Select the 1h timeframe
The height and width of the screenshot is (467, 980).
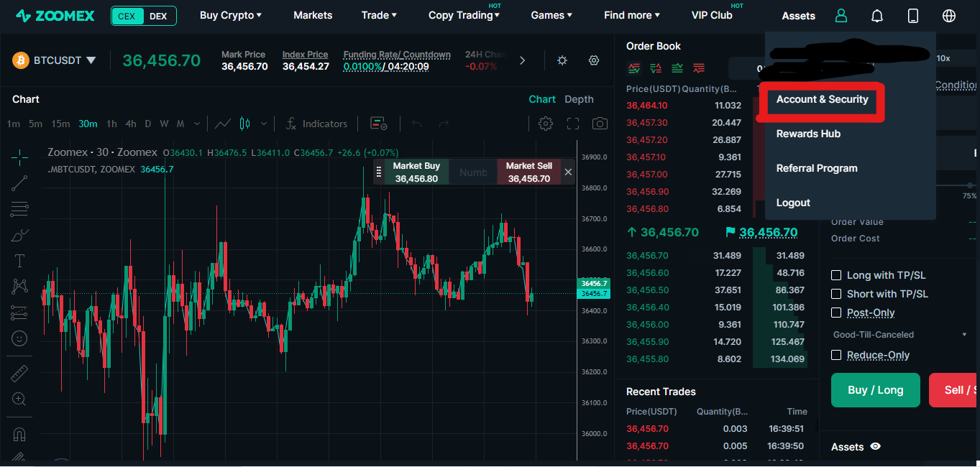[x=111, y=124]
